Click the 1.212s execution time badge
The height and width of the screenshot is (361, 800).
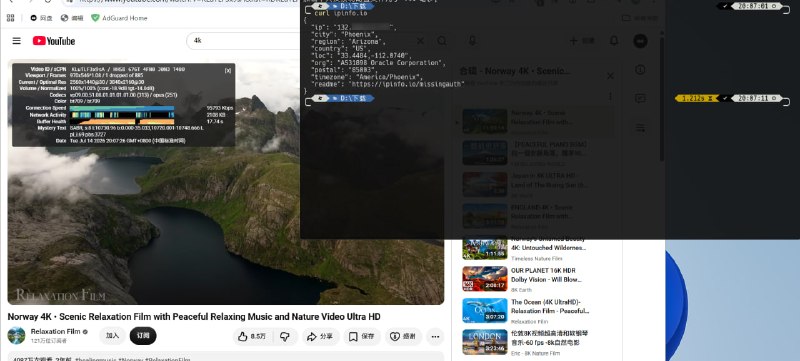(697, 98)
